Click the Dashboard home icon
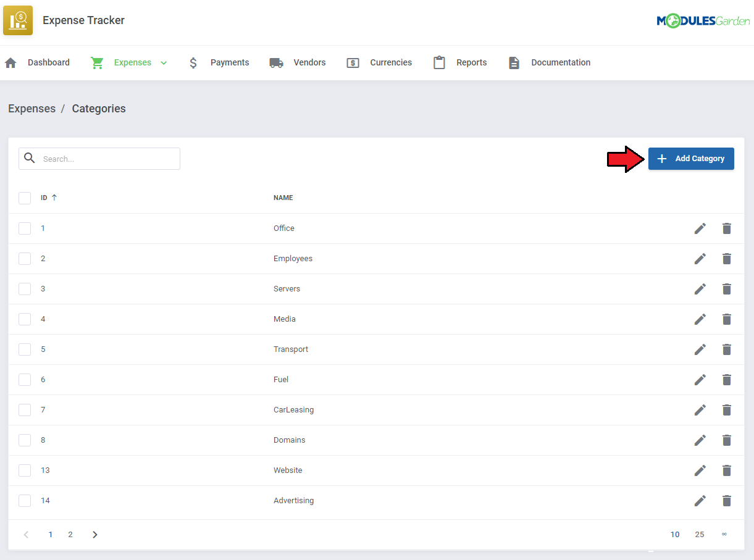Screen dimensions: 754x560 click(10, 63)
